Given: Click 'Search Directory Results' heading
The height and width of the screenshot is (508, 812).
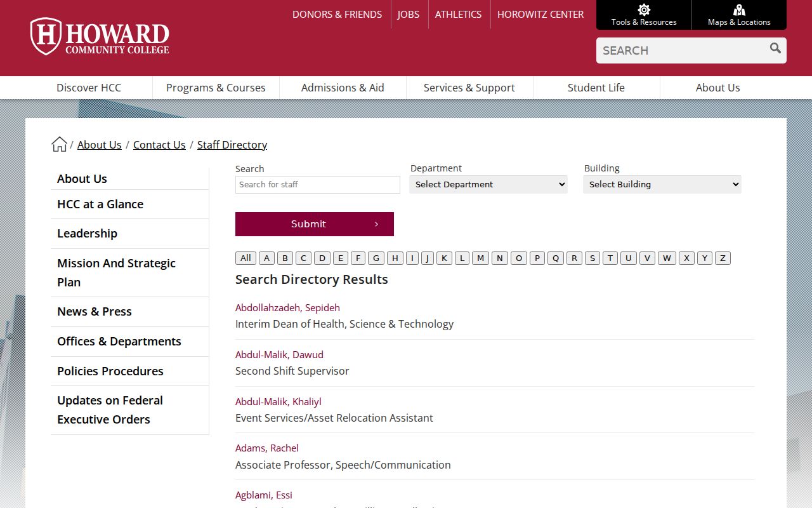Looking at the screenshot, I should coord(311,279).
